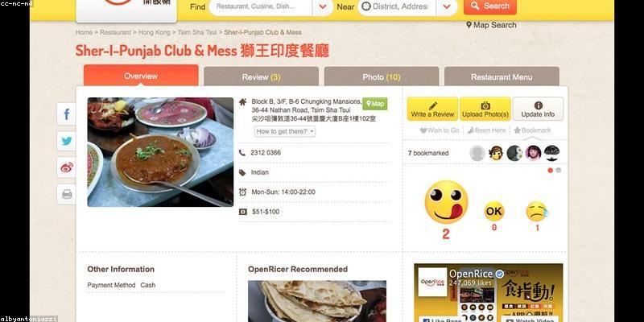Open the Find field dropdown arrow

pyautogui.click(x=323, y=6)
